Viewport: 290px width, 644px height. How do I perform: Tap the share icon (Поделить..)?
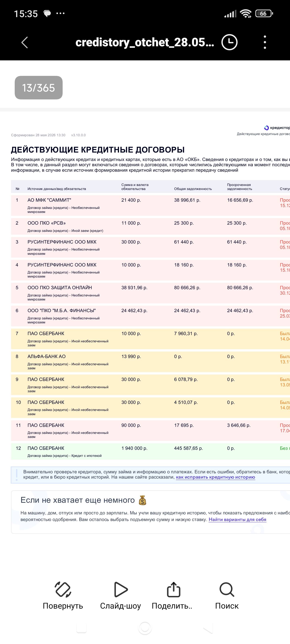(173, 589)
